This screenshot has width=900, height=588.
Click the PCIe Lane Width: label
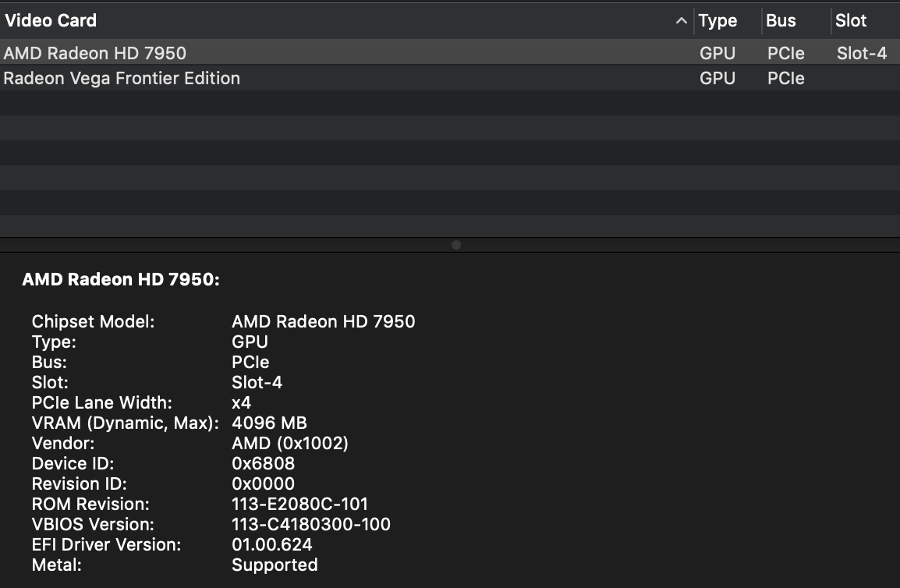coord(101,402)
